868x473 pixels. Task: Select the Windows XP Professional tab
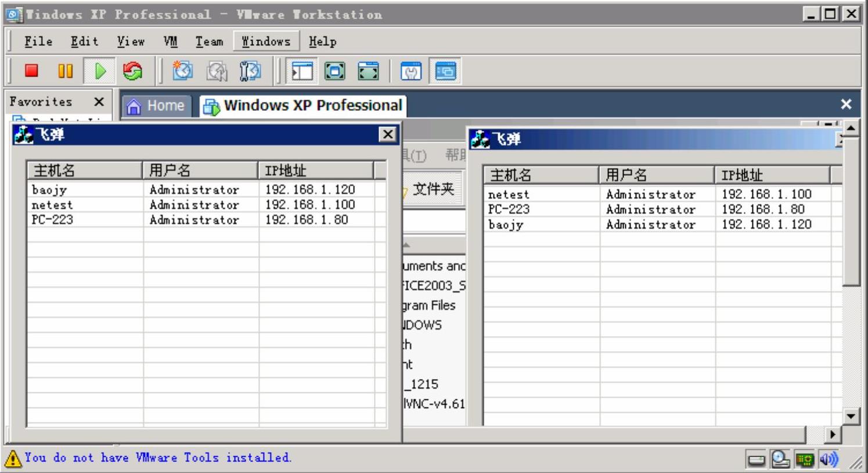click(x=302, y=106)
